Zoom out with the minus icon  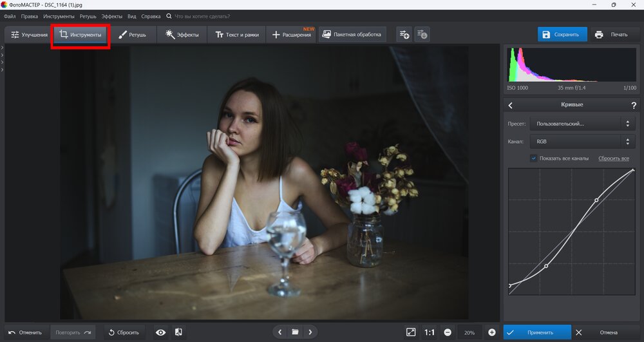coord(448,332)
